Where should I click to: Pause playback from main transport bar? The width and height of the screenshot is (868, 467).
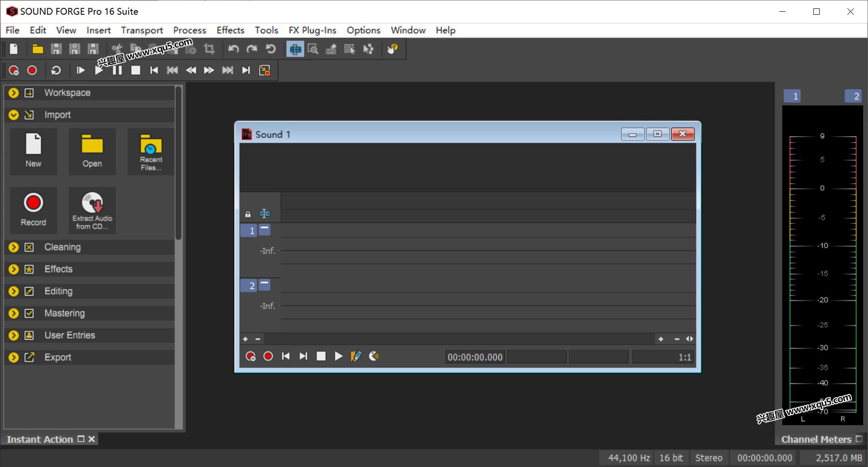(x=117, y=70)
